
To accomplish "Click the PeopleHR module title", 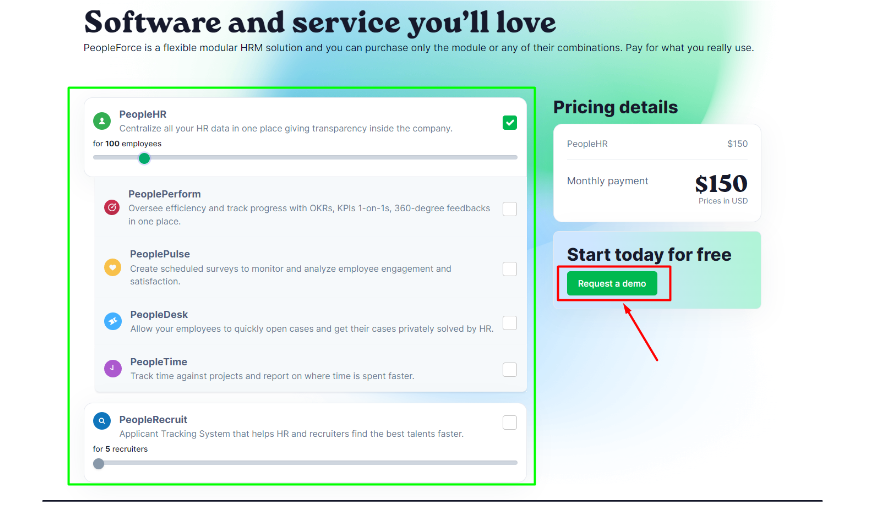I will (x=143, y=114).
